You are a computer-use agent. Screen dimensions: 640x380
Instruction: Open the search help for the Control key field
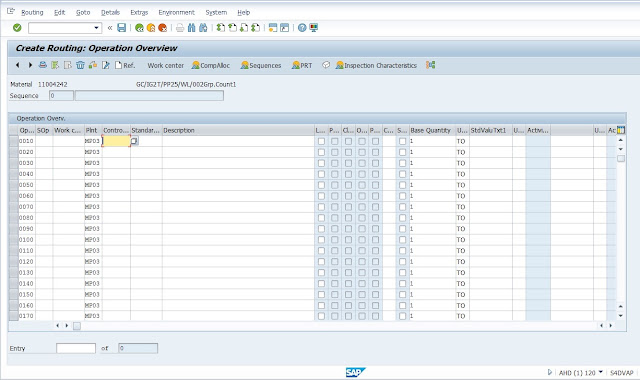point(134,141)
